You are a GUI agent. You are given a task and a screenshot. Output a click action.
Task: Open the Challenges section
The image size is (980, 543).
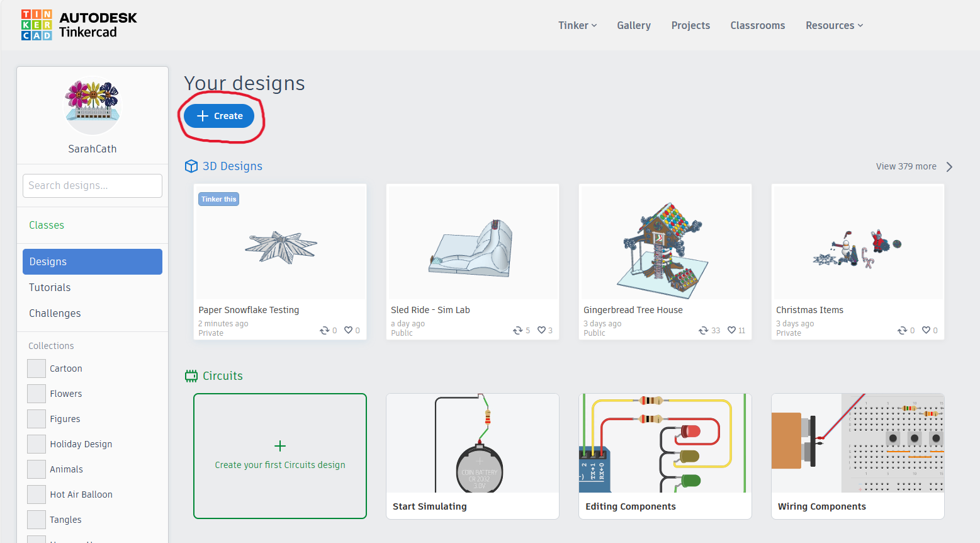point(54,313)
